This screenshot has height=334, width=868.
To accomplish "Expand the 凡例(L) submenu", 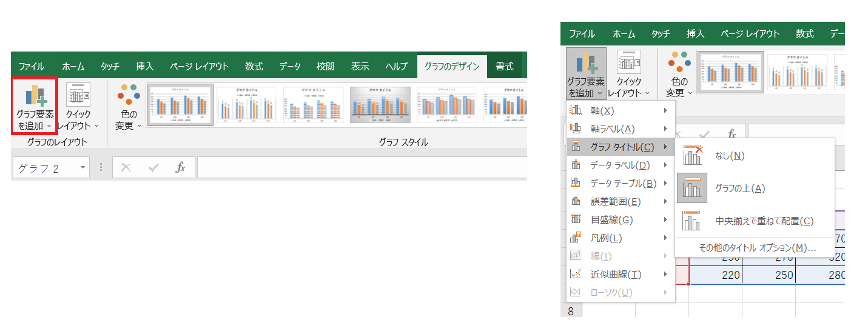I will [621, 238].
